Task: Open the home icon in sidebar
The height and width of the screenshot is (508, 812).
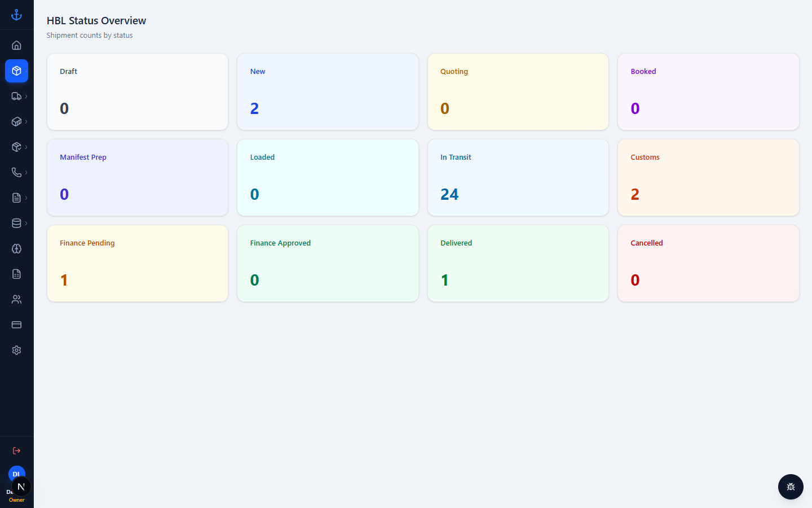Action: click(x=16, y=45)
